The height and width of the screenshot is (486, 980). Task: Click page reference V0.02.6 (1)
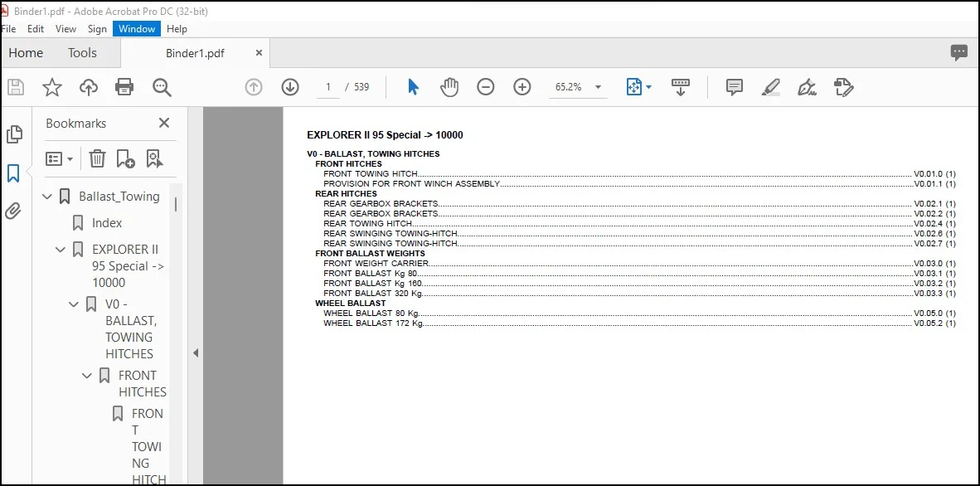934,233
